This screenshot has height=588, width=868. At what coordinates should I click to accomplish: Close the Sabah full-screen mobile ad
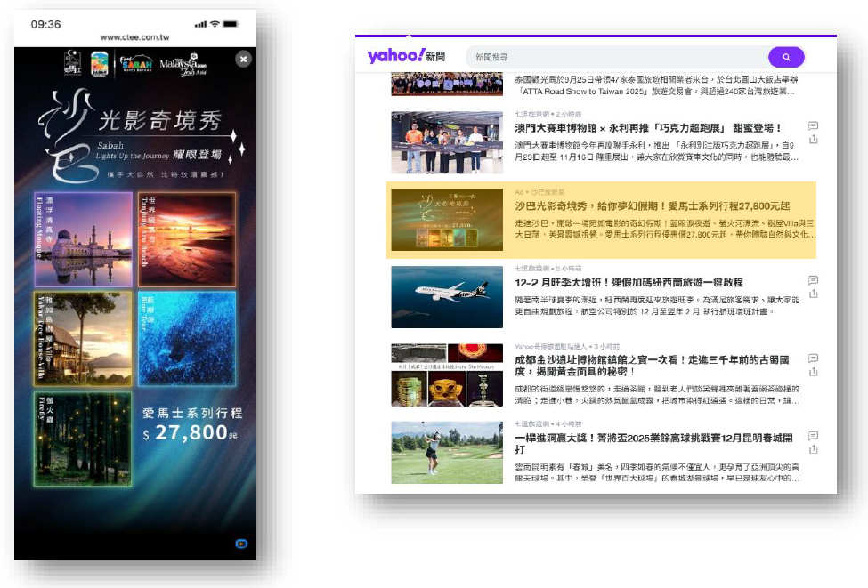click(243, 59)
